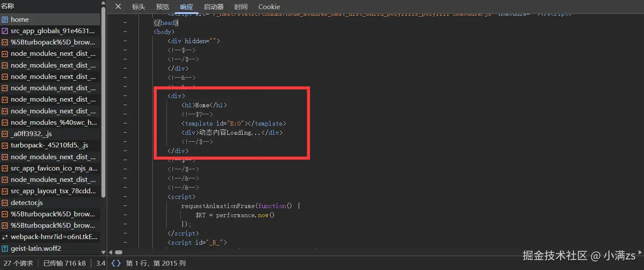Select the geist-latin.woff2 request
Image resolution: width=644 pixels, height=270 pixels.
point(50,249)
